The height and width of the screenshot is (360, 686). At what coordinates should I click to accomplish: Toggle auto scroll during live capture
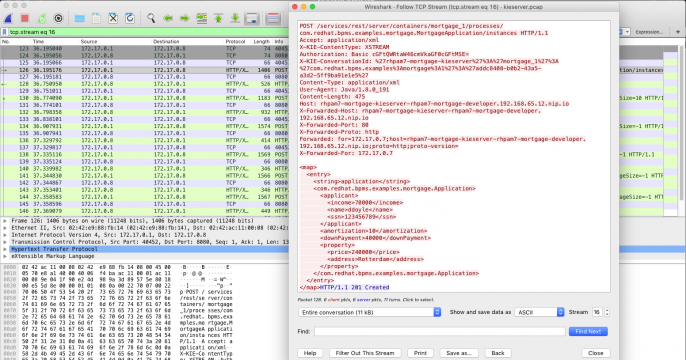(252, 18)
